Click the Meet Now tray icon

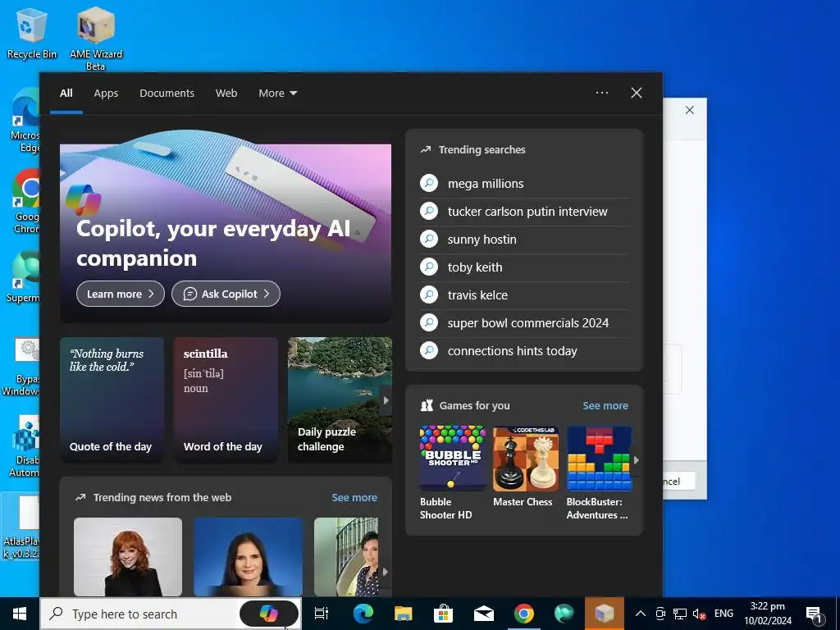(660, 614)
